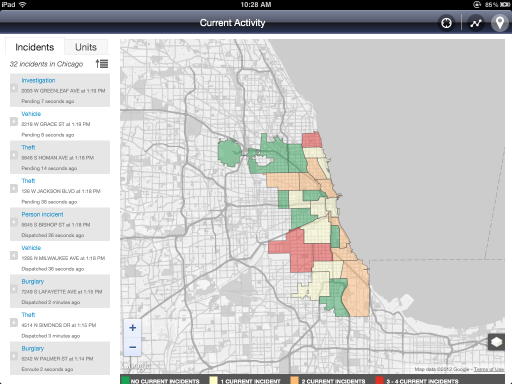The image size is (512, 384).
Task: Expand Theft on Simonds Dr marker
Action: (14, 322)
